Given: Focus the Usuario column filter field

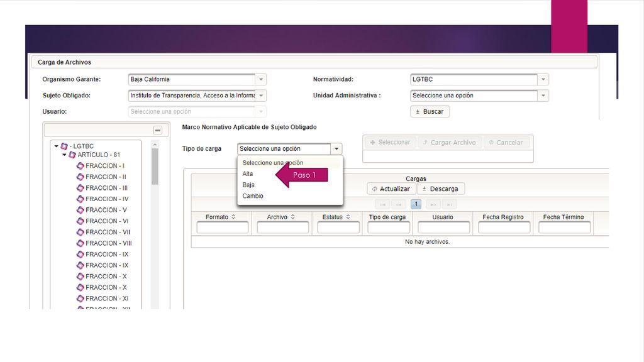Looking at the screenshot, I should (443, 228).
